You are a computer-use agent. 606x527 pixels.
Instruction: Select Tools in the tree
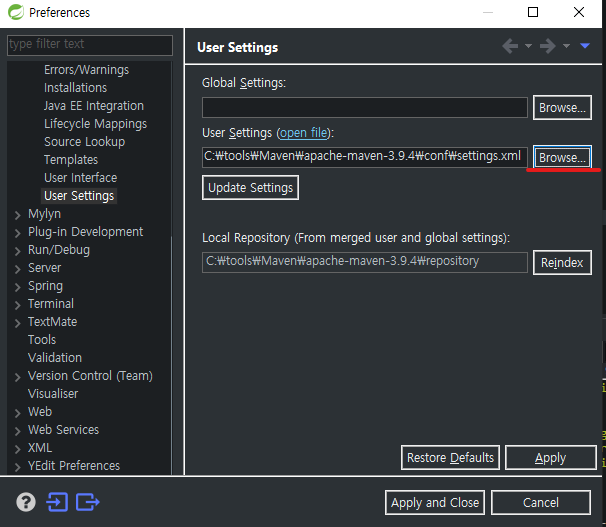coord(42,340)
